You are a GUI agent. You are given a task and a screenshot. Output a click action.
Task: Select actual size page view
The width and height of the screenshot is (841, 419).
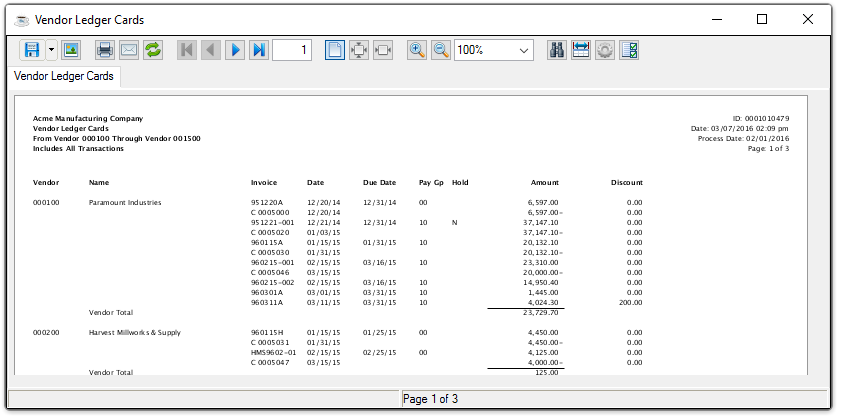click(335, 50)
